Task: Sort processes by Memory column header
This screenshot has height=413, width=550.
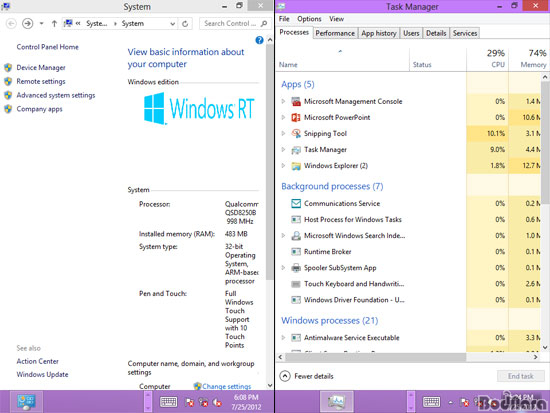Action: click(x=529, y=59)
